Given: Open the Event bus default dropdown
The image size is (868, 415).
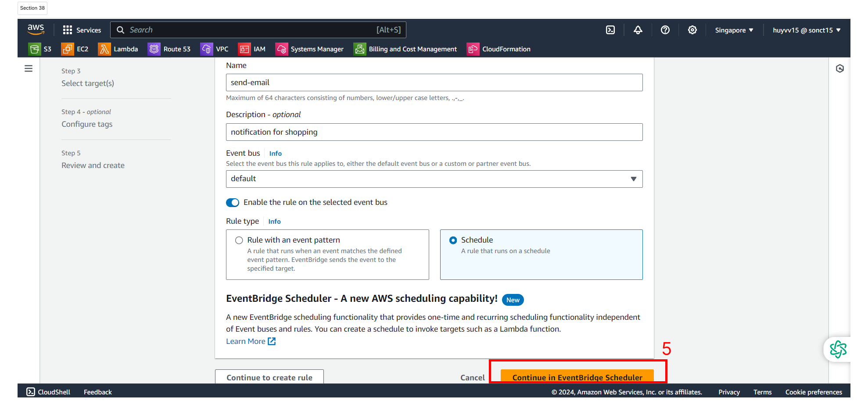Looking at the screenshot, I should (434, 179).
